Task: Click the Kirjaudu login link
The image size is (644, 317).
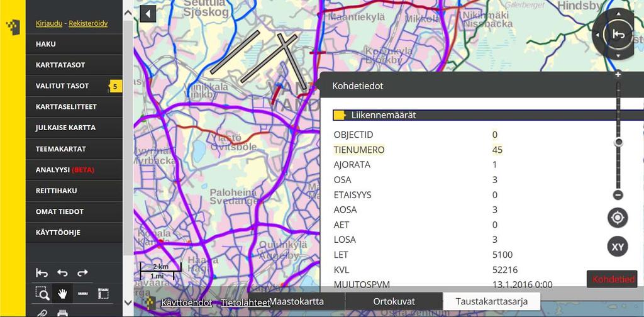Action: tap(49, 23)
